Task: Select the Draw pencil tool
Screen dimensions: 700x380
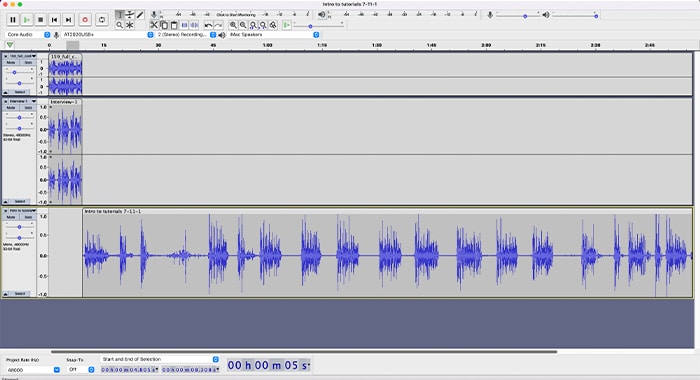Action: coord(140,15)
